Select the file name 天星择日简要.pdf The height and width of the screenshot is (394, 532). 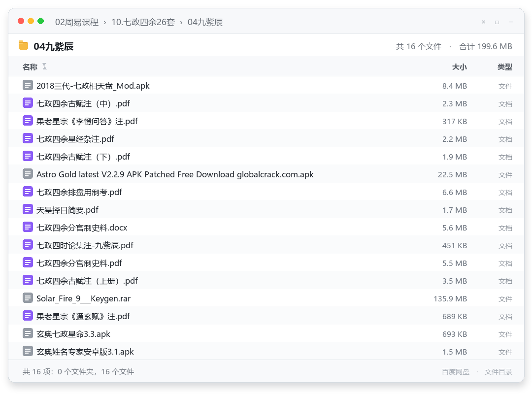(x=67, y=210)
